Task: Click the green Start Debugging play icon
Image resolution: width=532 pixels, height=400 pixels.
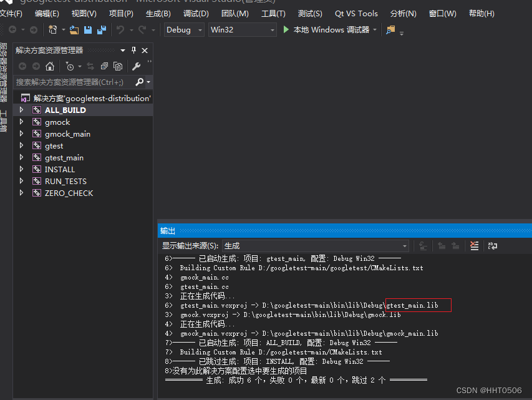Action: 286,30
